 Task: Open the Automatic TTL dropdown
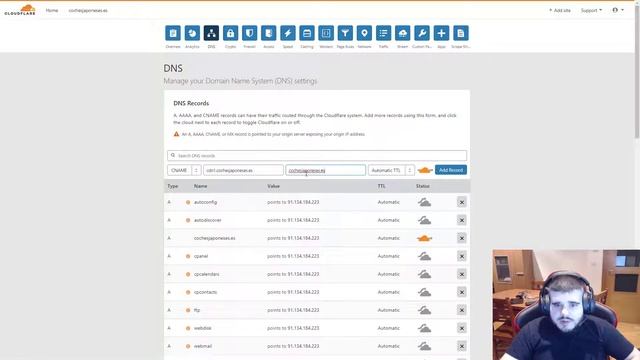pos(391,170)
